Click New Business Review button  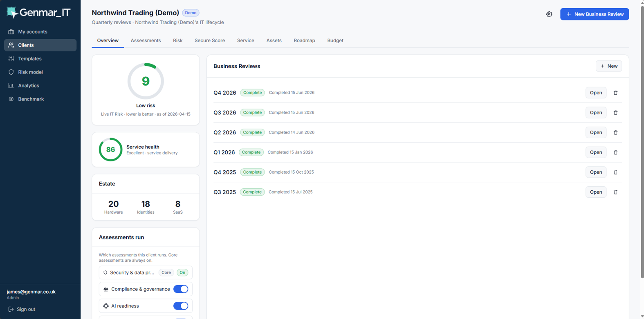(595, 14)
